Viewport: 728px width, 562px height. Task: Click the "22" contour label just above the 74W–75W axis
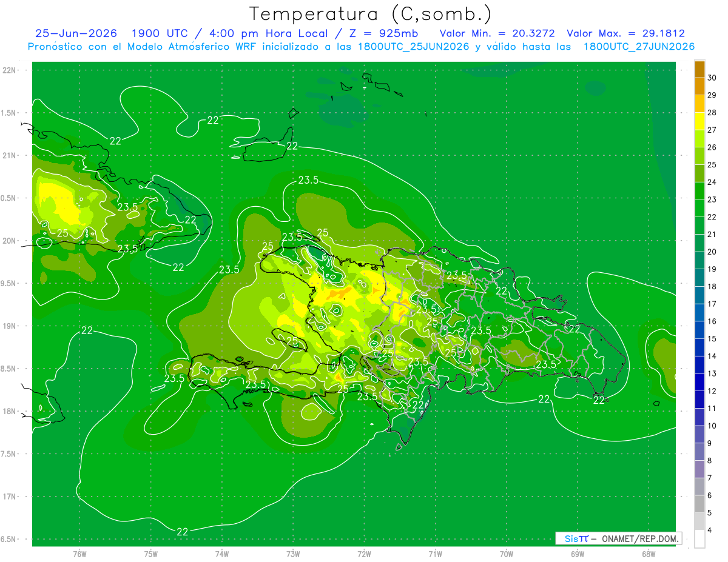pos(182,532)
